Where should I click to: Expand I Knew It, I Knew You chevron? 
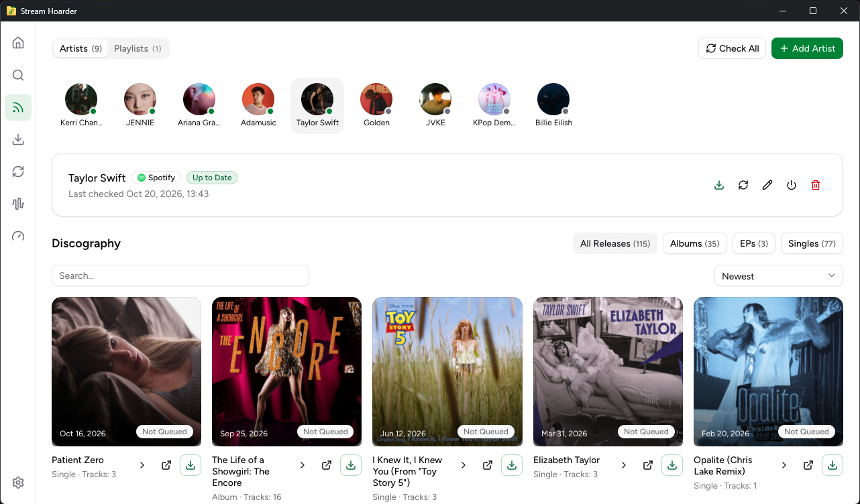[x=463, y=465]
